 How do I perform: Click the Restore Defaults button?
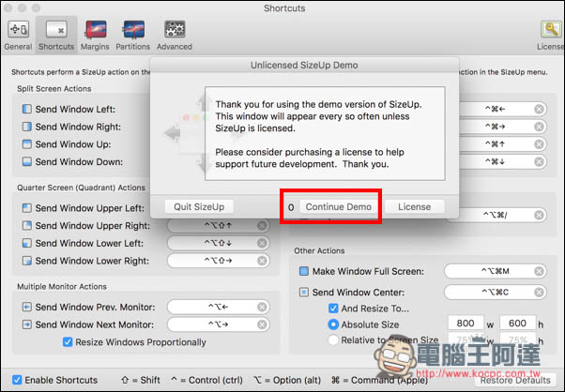coord(515,380)
